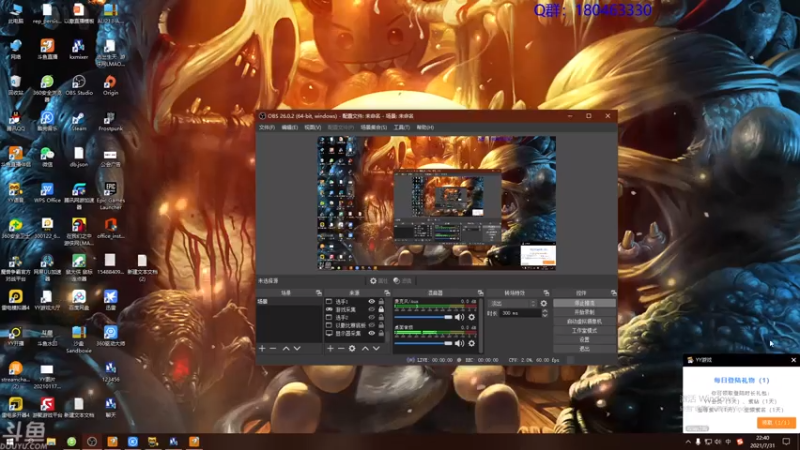Adjust the 麦克风/Aux volume slider

(423, 317)
